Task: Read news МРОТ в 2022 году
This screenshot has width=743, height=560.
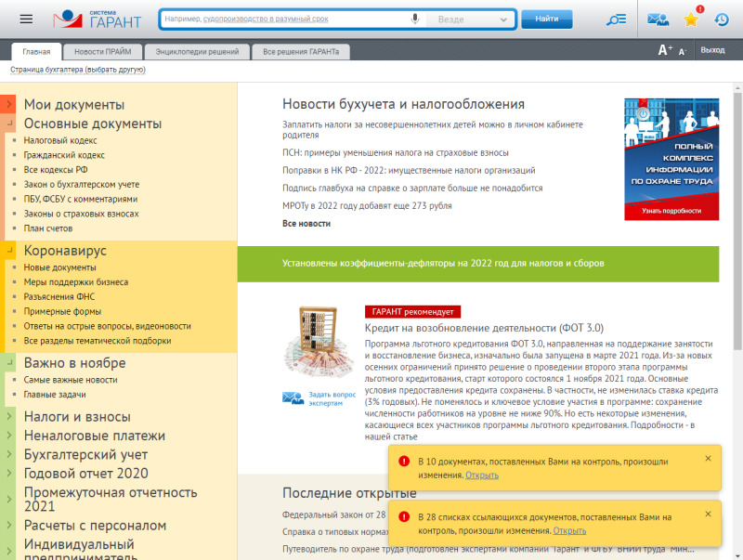Action: (367, 205)
